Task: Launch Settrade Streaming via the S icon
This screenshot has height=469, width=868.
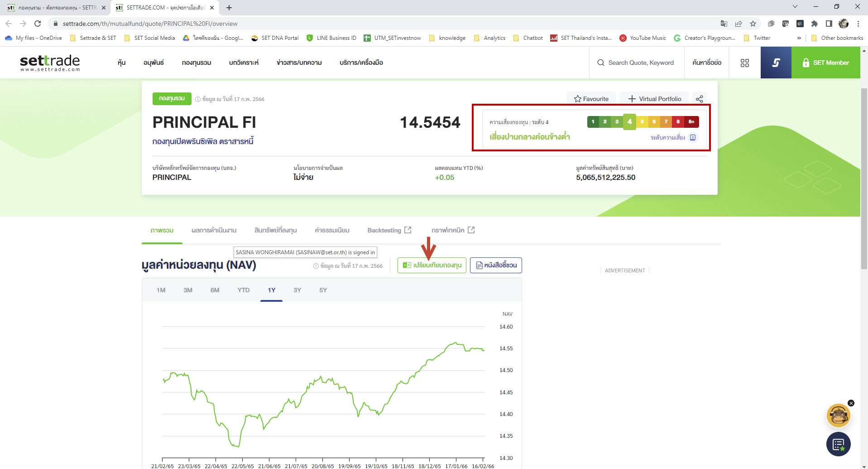Action: point(776,63)
